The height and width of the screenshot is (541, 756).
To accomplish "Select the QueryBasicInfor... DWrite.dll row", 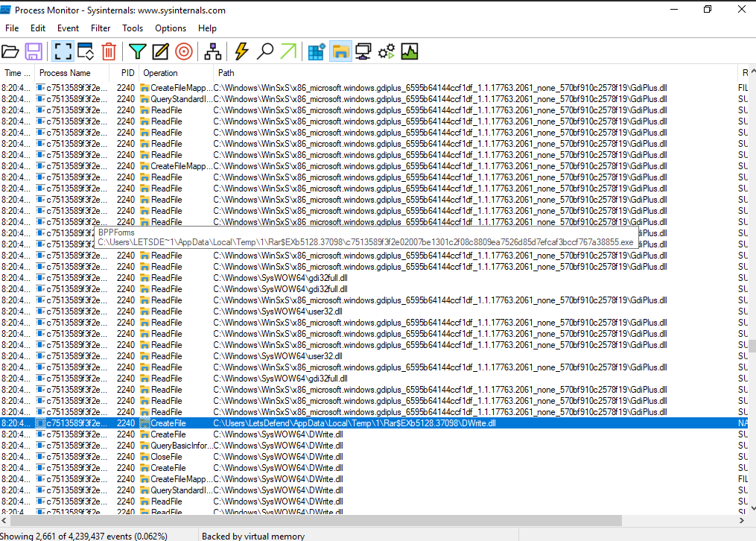I will coord(374,446).
